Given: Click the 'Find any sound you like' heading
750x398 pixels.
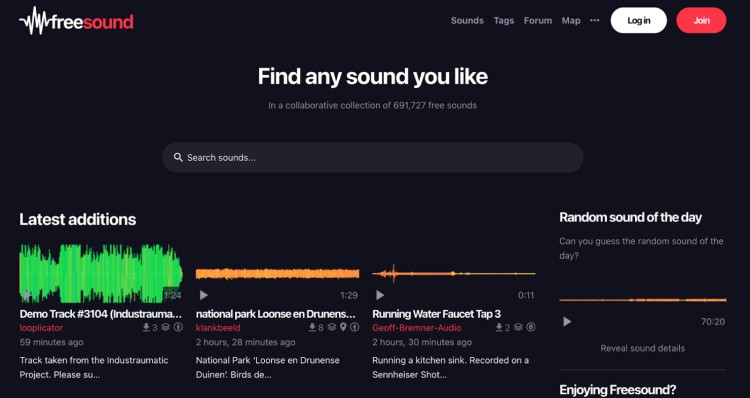Looking at the screenshot, I should click(x=373, y=77).
